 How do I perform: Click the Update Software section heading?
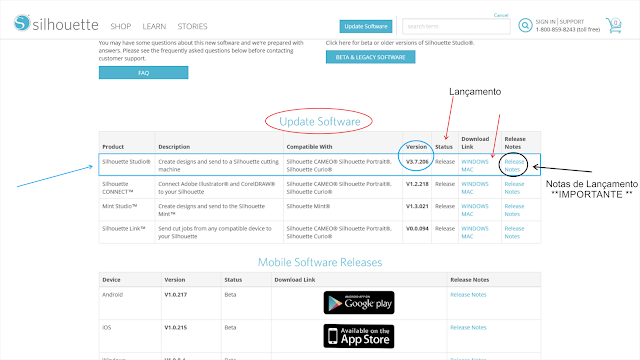(x=320, y=122)
